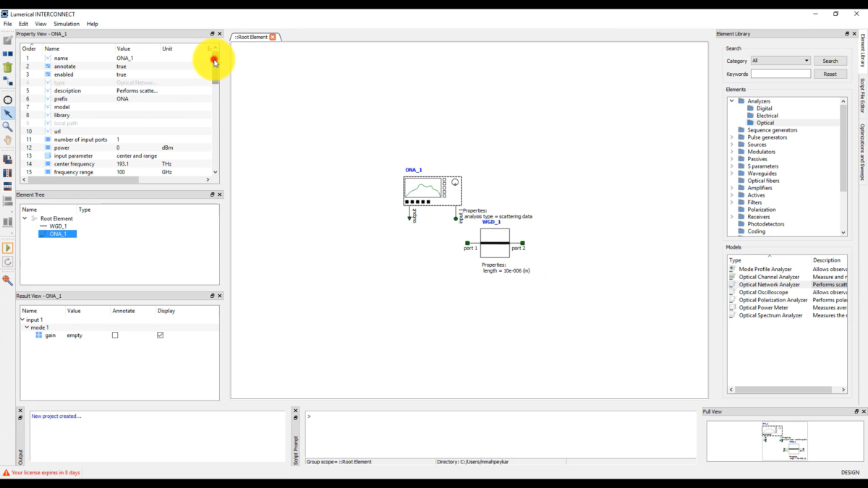Select the magnifier zoom tool
The height and width of the screenshot is (488, 868).
tap(8, 127)
